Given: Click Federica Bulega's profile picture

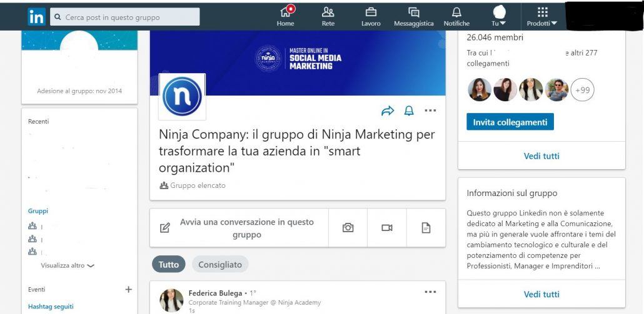Looking at the screenshot, I should (x=171, y=300).
